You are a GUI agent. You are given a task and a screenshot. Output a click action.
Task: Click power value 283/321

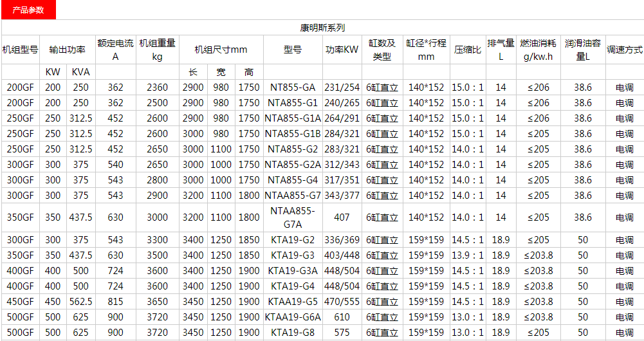click(342, 149)
